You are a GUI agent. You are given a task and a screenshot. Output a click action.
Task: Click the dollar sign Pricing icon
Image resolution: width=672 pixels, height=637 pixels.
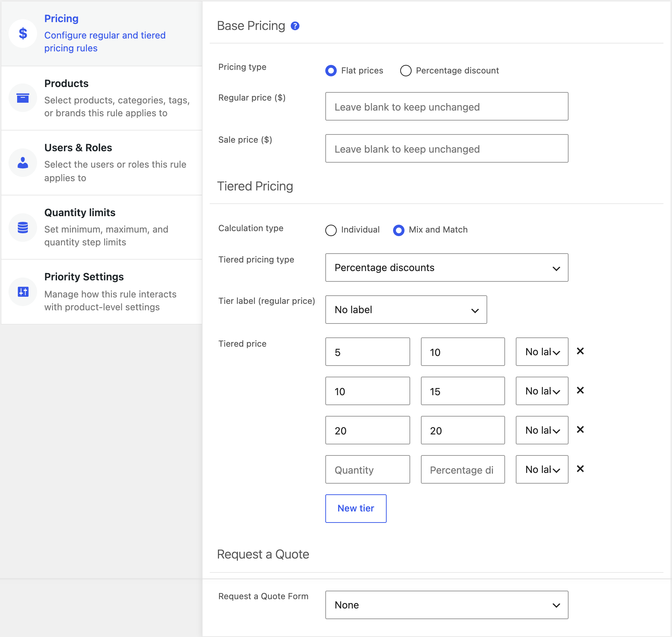(23, 34)
